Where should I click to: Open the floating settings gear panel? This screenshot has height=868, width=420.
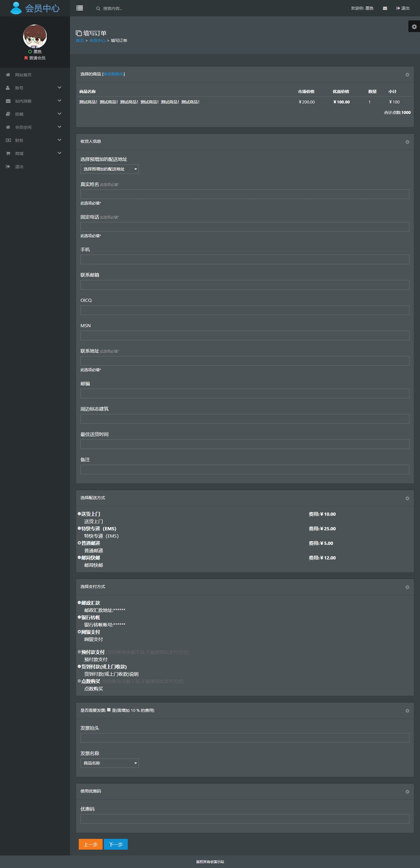point(414,27)
